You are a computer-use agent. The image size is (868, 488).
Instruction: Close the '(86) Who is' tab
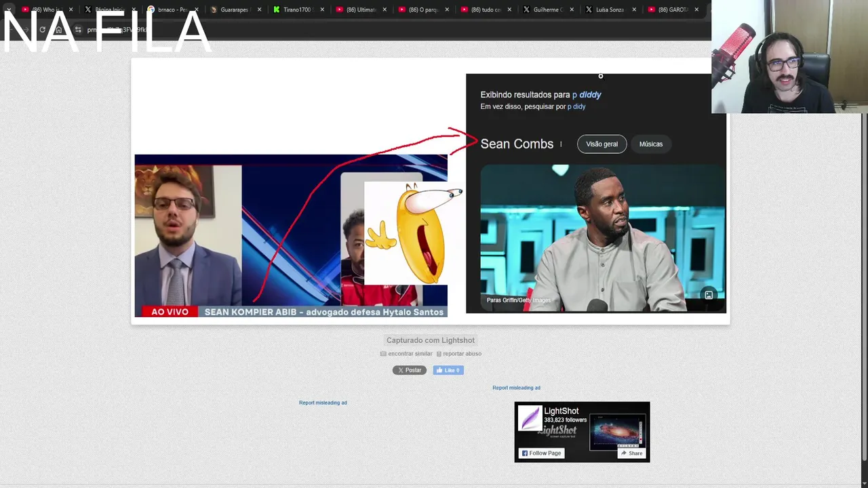click(71, 9)
